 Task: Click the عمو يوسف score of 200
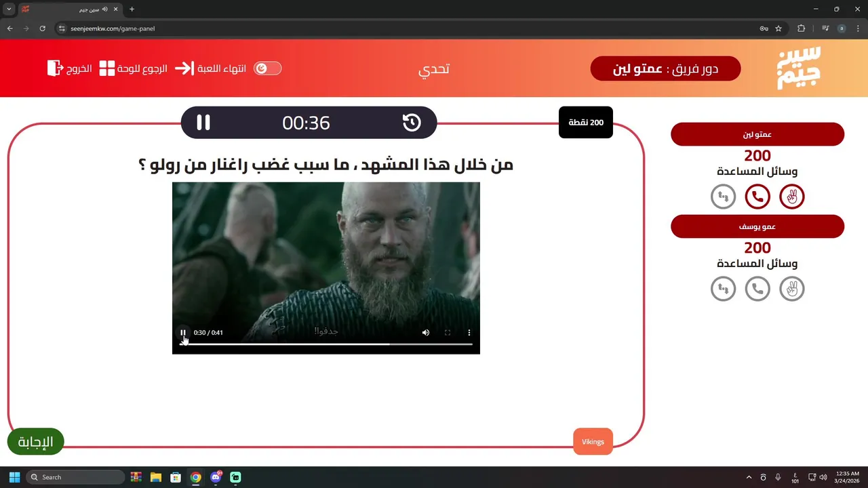[757, 248]
